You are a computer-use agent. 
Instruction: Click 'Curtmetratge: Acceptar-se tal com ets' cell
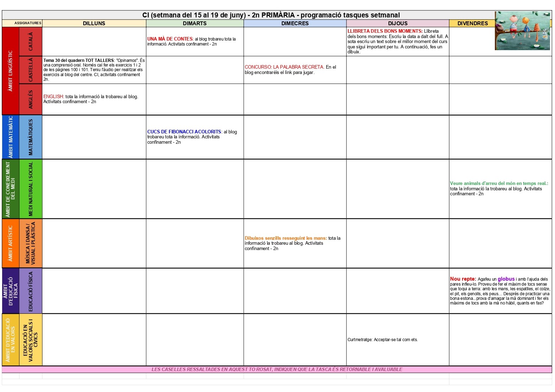pyautogui.click(x=382, y=340)
